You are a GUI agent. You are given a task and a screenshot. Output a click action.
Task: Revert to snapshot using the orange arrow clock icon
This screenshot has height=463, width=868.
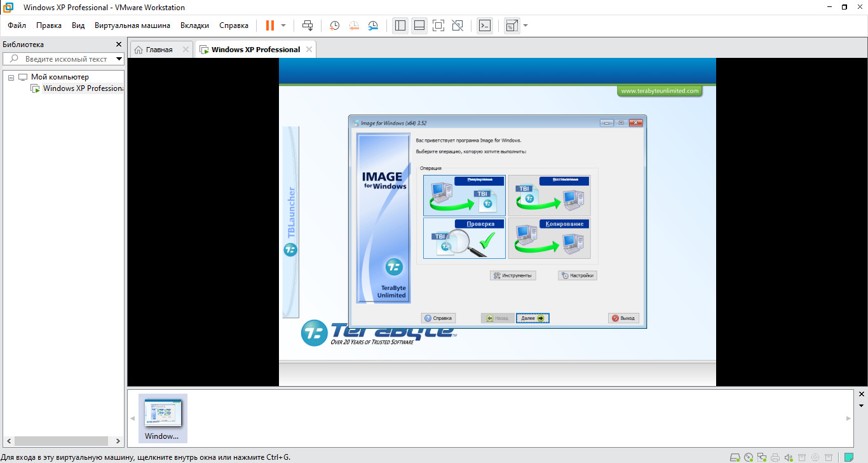pos(354,25)
